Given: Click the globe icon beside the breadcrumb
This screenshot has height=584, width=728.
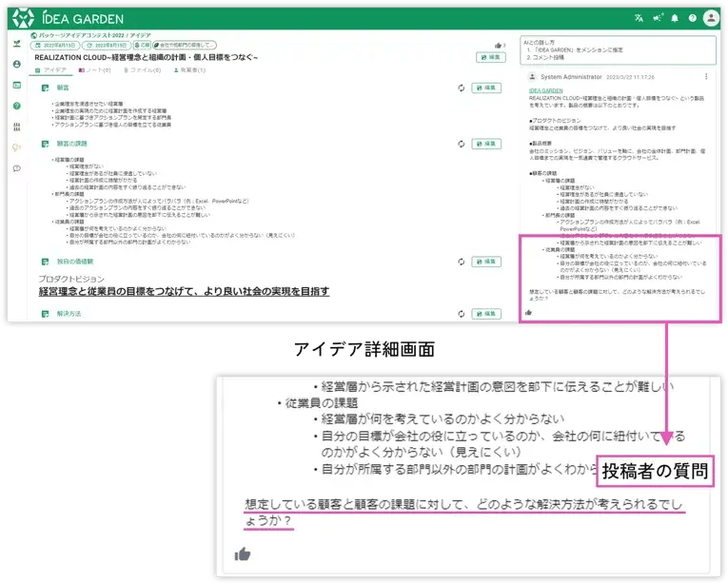Looking at the screenshot, I should pyautogui.click(x=33, y=35).
